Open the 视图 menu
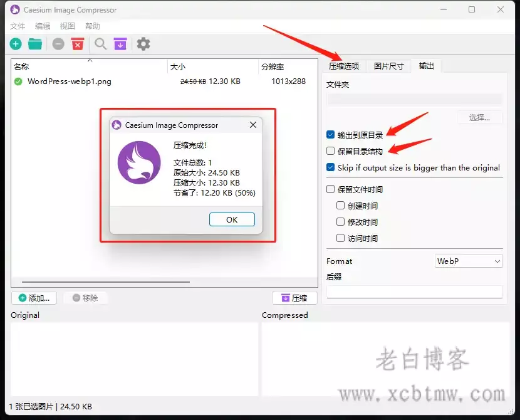This screenshot has width=520, height=420. 67,26
